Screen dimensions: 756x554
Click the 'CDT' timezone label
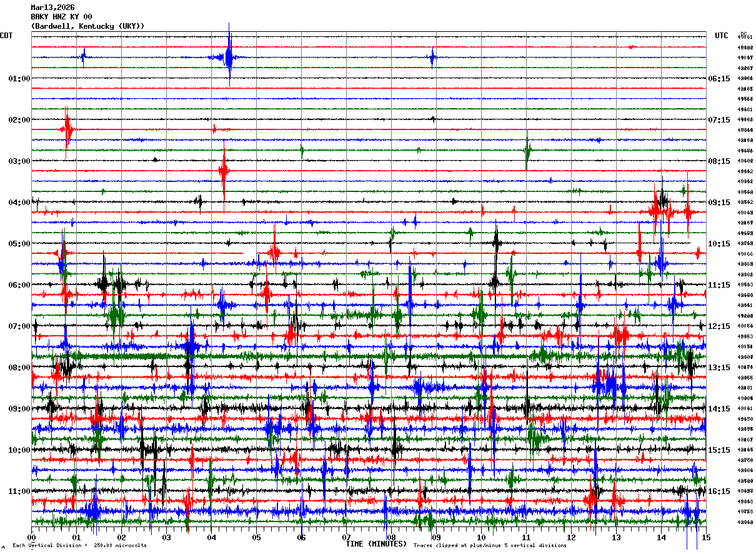[x=6, y=36]
